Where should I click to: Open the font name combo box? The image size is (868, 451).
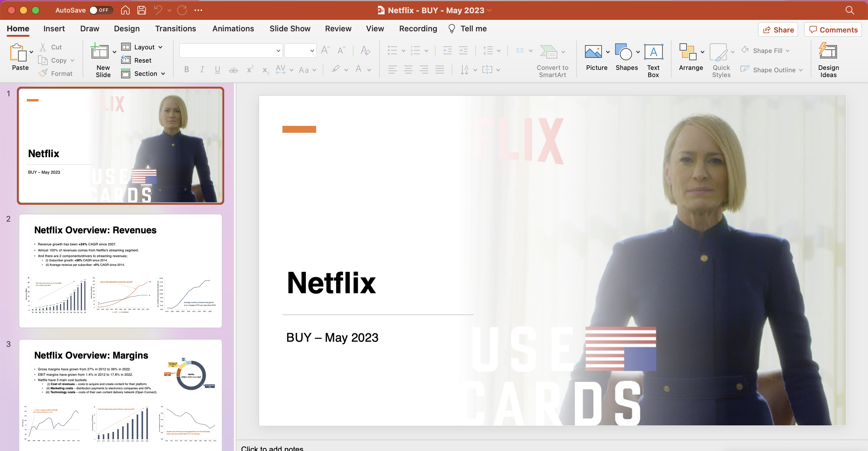click(x=231, y=51)
